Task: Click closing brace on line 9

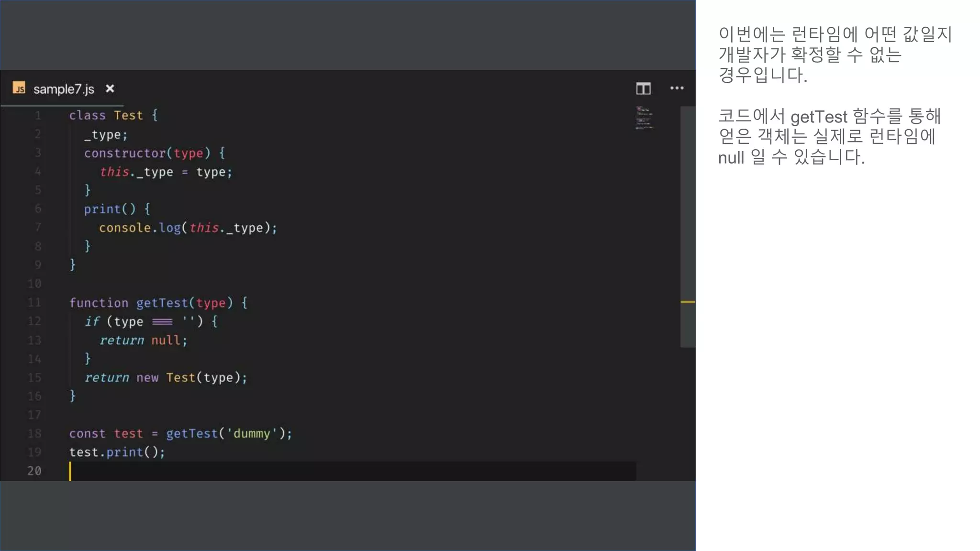Action: click(72, 264)
